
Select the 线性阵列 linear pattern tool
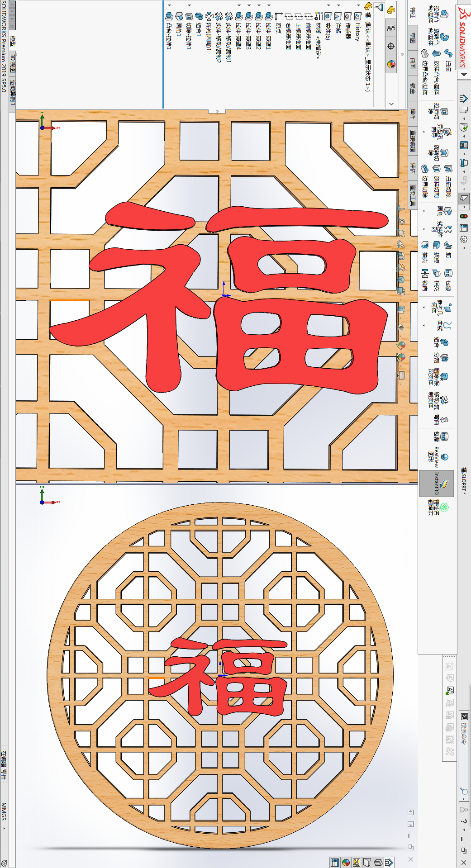click(x=441, y=228)
